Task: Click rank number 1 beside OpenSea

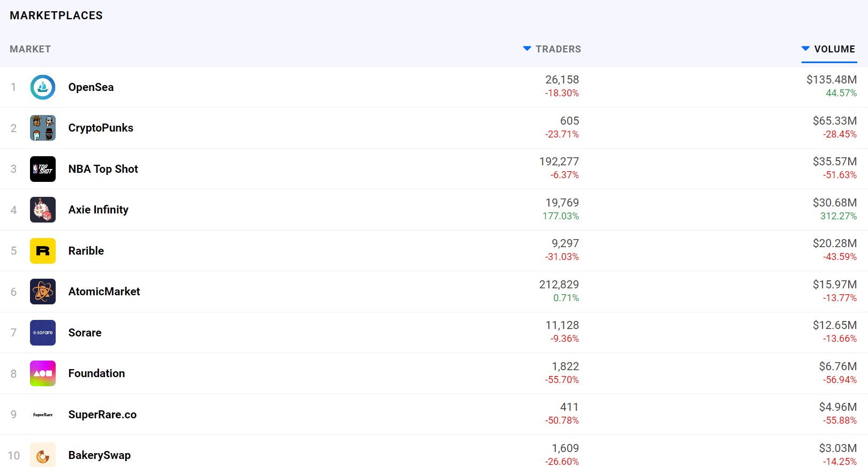Action: [13, 87]
